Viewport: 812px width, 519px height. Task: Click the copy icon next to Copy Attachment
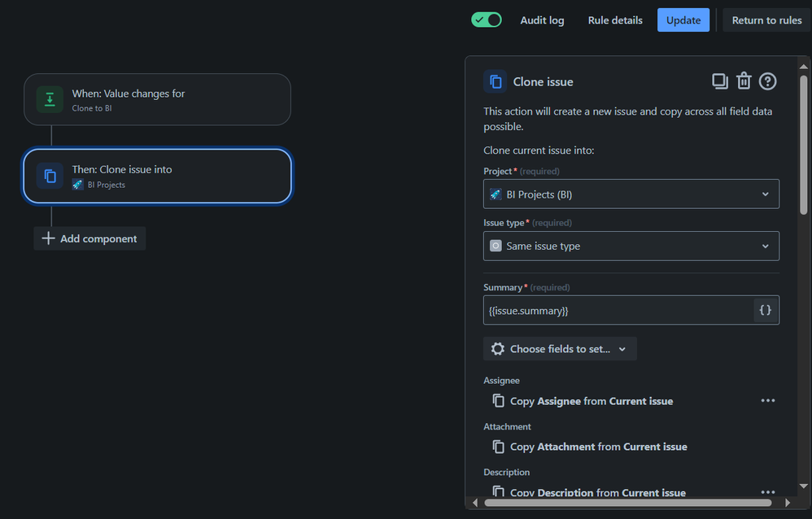[x=498, y=446]
